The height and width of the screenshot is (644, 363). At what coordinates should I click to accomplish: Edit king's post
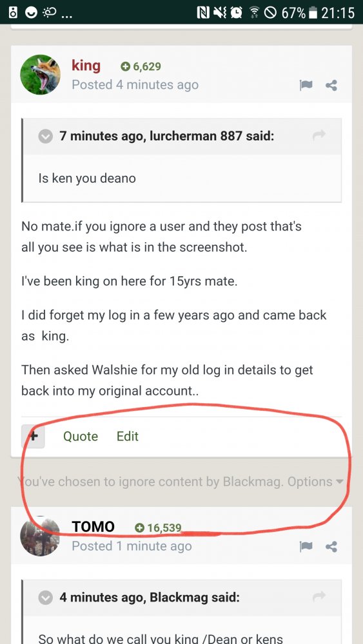click(128, 436)
